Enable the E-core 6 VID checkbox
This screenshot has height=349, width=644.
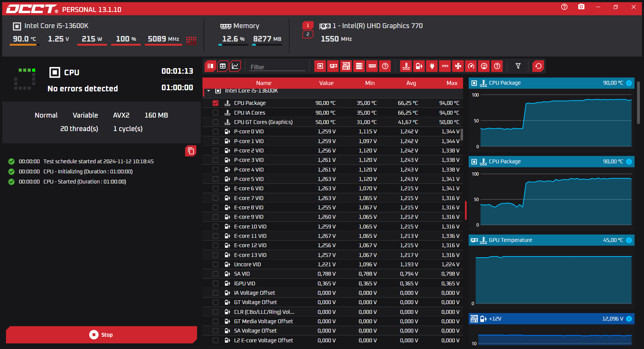pyautogui.click(x=215, y=188)
